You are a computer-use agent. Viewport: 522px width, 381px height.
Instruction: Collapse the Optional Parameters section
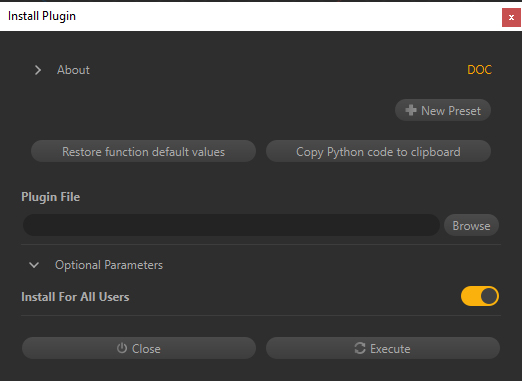pyautogui.click(x=34, y=265)
